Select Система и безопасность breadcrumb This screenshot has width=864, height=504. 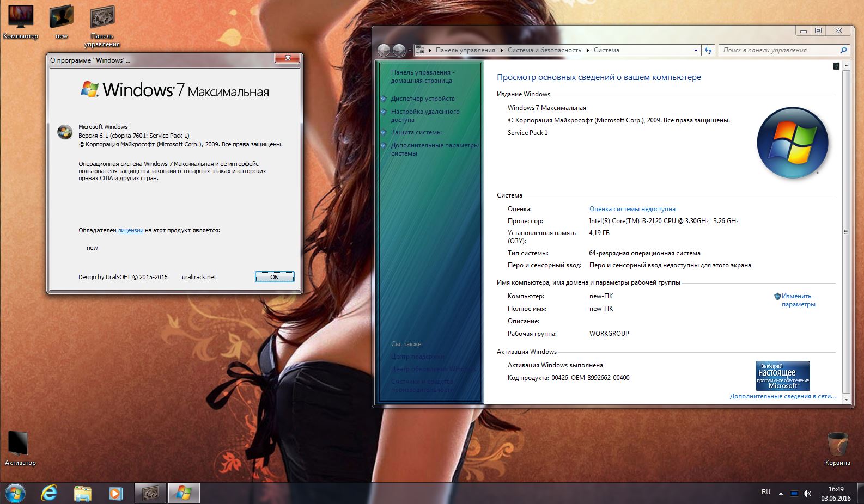pos(544,50)
